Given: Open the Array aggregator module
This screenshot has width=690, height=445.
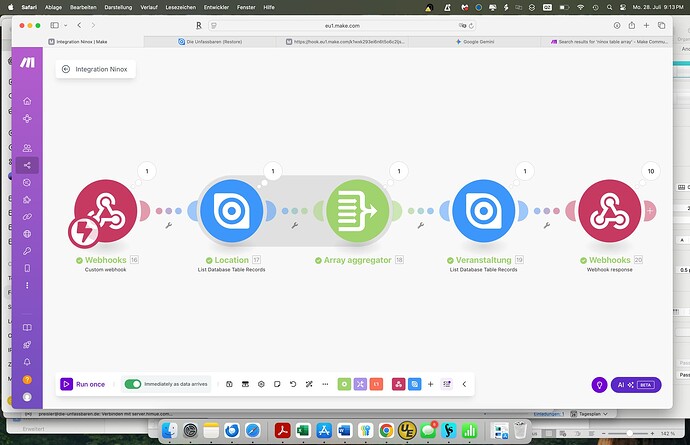Looking at the screenshot, I should pyautogui.click(x=358, y=211).
